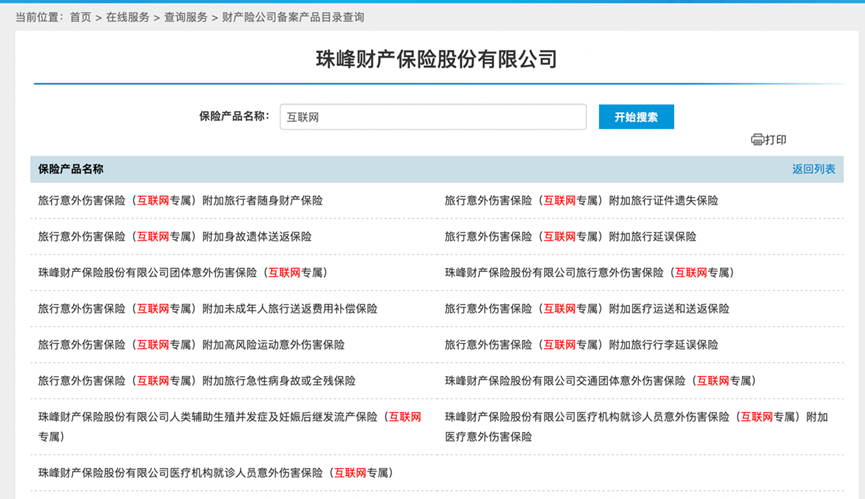
Task: Open 在线服务 breadcrumb link
Action: coord(127,18)
